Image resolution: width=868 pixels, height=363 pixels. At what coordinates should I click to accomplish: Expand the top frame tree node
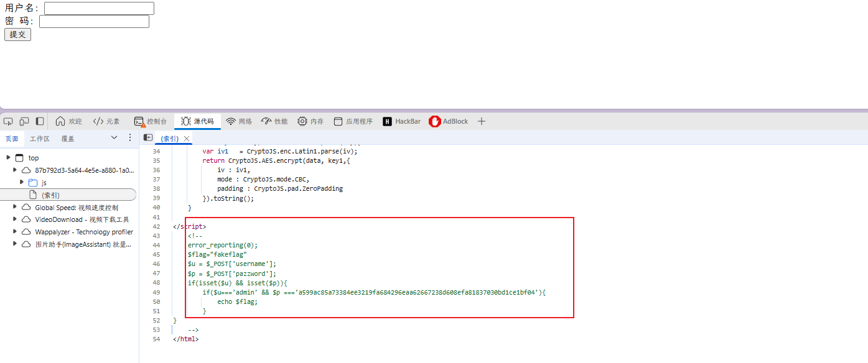click(x=8, y=157)
